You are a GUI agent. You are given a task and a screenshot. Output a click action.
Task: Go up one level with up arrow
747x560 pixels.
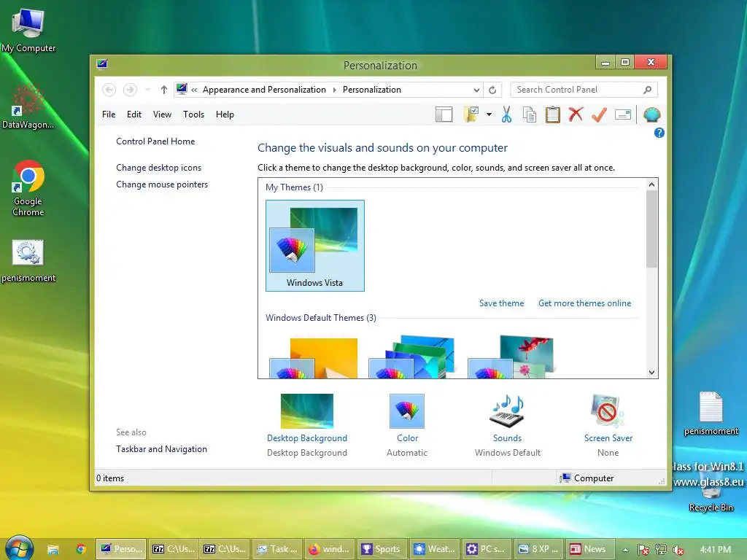(x=164, y=90)
